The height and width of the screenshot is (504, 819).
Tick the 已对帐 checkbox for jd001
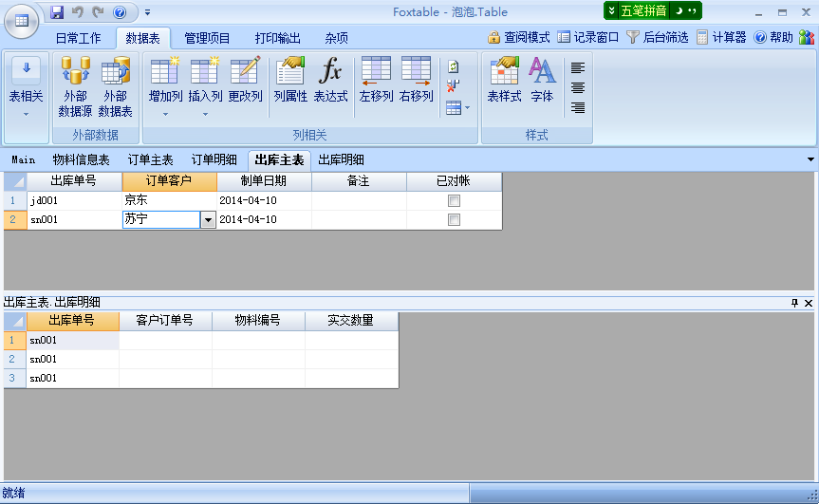tap(454, 200)
